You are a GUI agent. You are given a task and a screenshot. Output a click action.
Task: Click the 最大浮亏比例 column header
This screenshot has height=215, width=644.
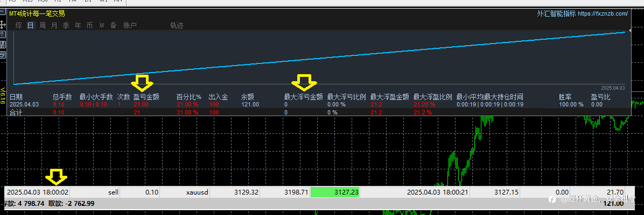coord(346,97)
